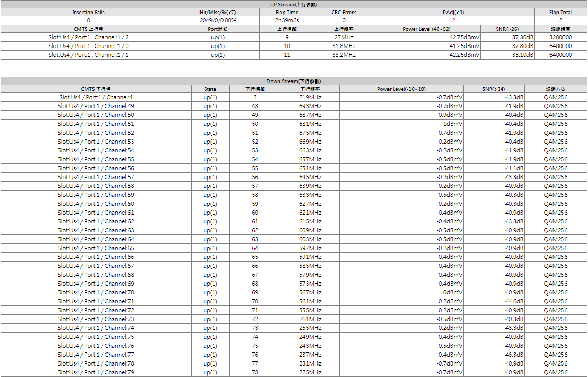Click the Flap Total header cell
The image size is (588, 377).
point(560,12)
